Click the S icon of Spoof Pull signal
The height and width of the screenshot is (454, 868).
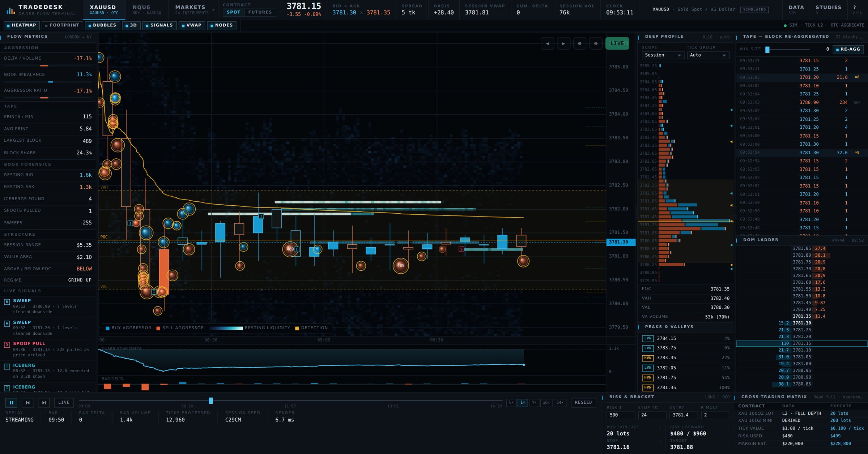pos(7,344)
